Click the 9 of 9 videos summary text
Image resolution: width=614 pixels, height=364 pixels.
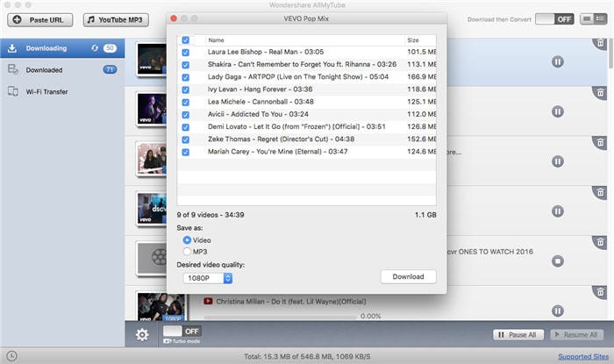[x=211, y=215]
